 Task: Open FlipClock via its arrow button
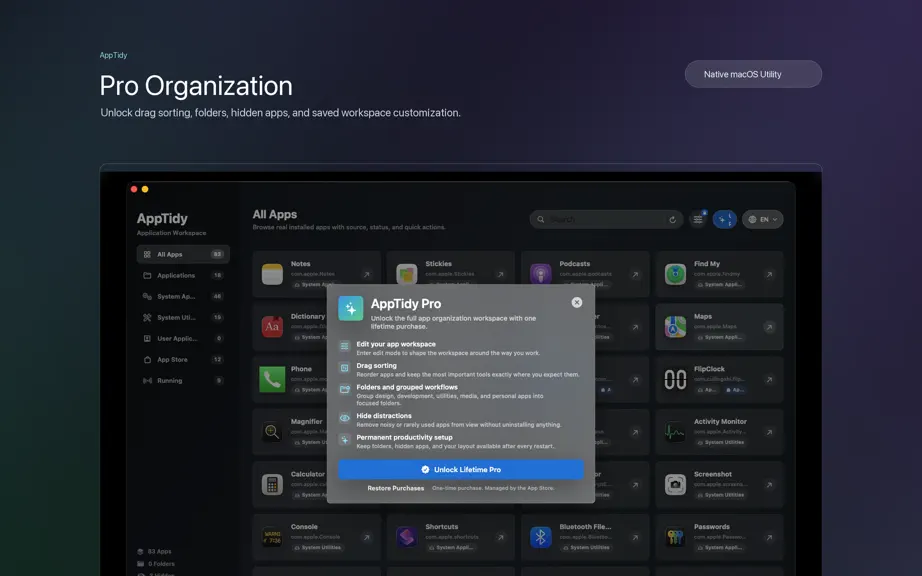769,380
